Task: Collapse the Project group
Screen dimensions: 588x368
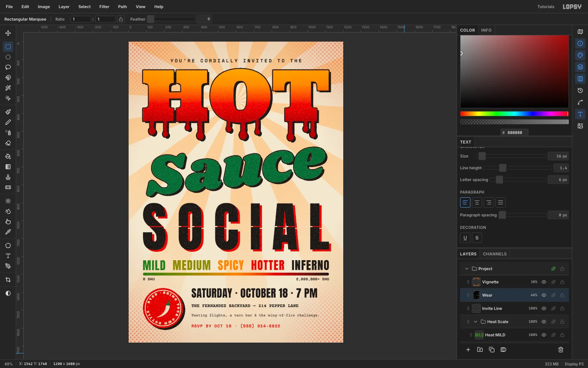Action: (467, 269)
